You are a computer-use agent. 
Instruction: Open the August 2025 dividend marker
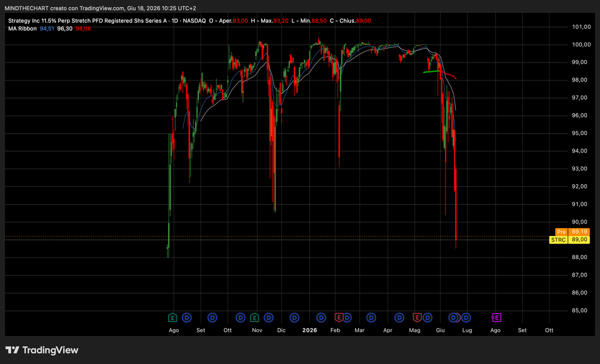tap(187, 317)
